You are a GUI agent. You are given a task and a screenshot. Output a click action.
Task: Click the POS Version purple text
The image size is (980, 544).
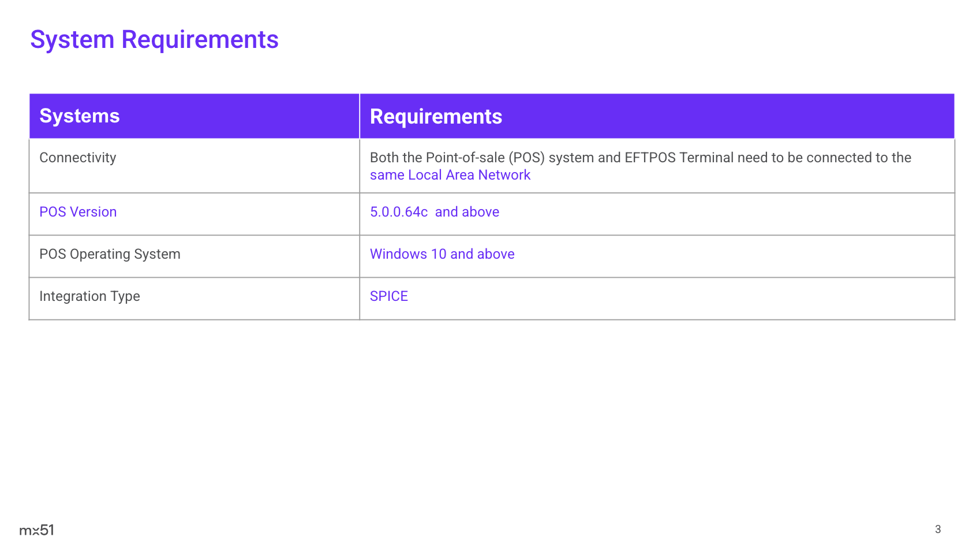coord(78,212)
